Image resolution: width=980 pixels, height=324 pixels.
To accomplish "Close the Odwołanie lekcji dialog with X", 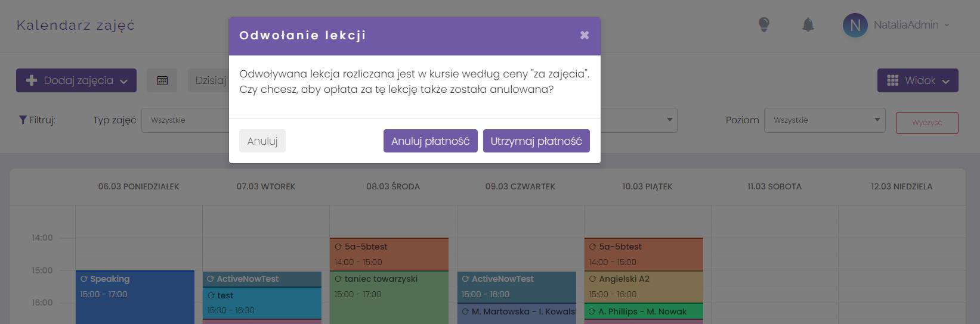I will (x=585, y=35).
